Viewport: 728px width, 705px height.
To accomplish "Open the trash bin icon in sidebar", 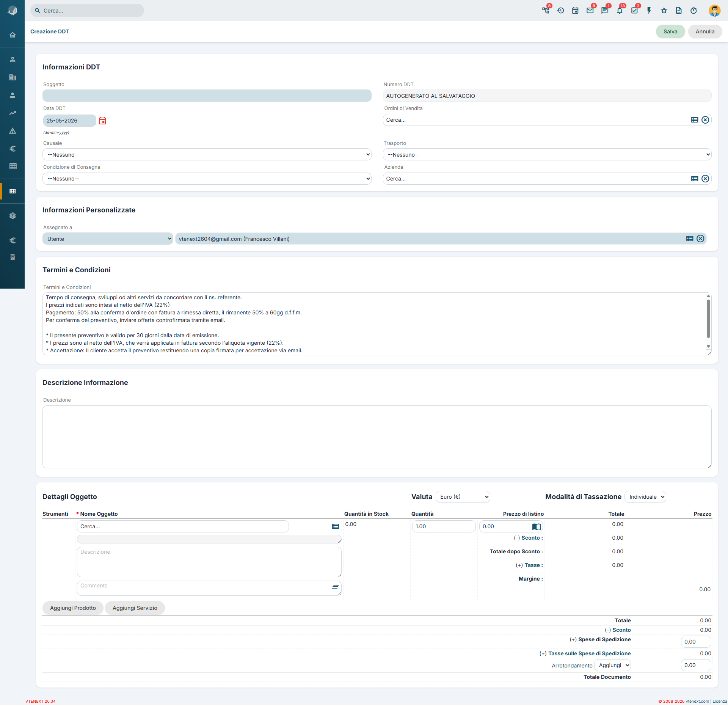I will [13, 257].
